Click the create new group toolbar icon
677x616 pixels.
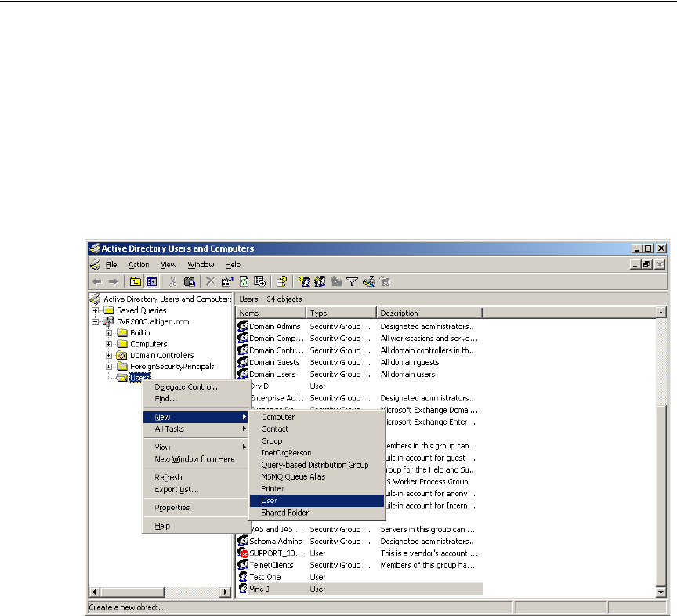tap(320, 281)
